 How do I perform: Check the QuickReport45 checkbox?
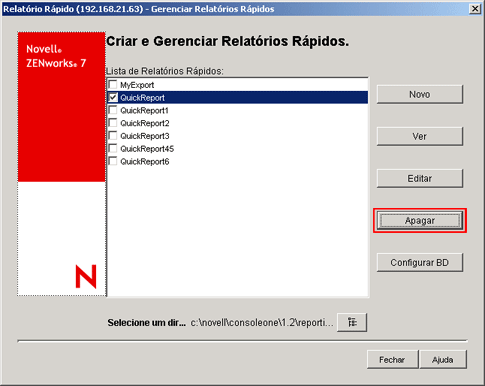(x=113, y=148)
